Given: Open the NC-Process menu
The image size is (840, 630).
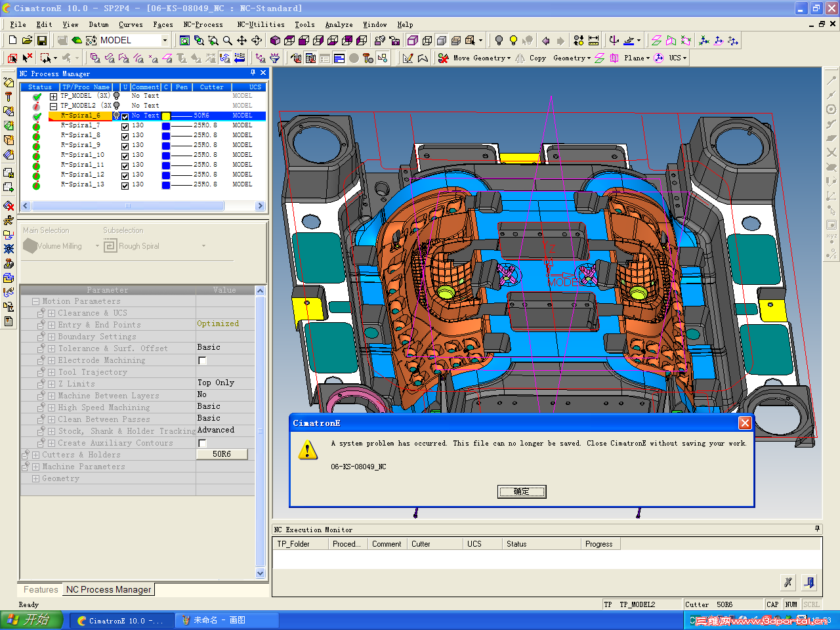Looking at the screenshot, I should (x=203, y=24).
